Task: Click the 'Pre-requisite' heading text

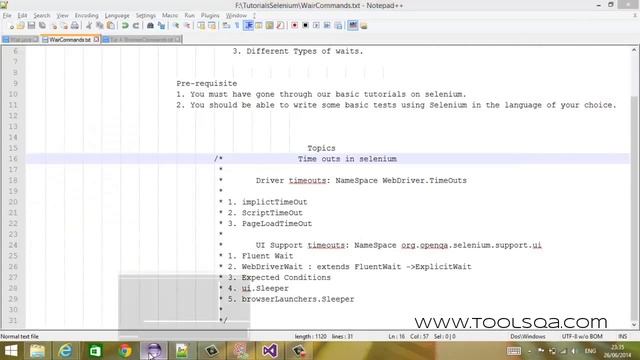Action: coord(207,83)
